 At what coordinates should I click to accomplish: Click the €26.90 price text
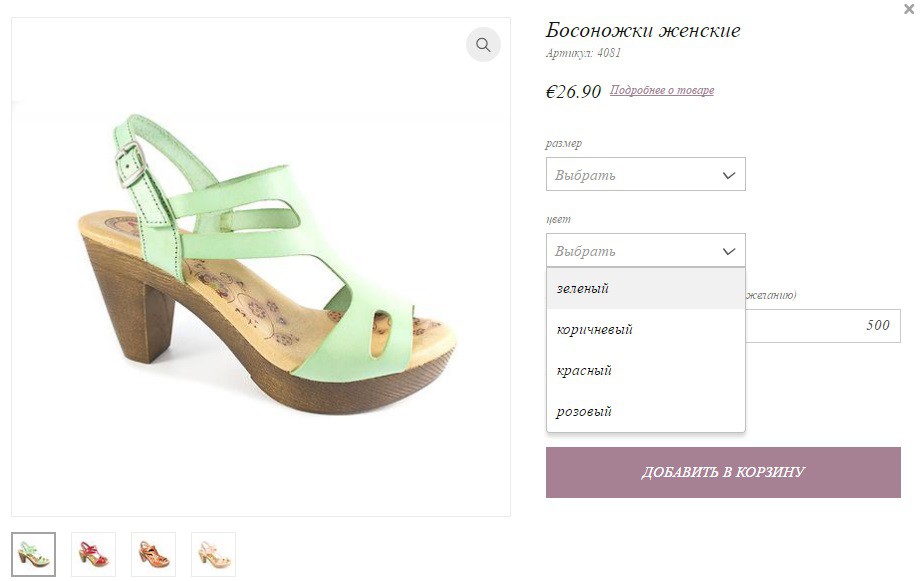click(x=573, y=92)
